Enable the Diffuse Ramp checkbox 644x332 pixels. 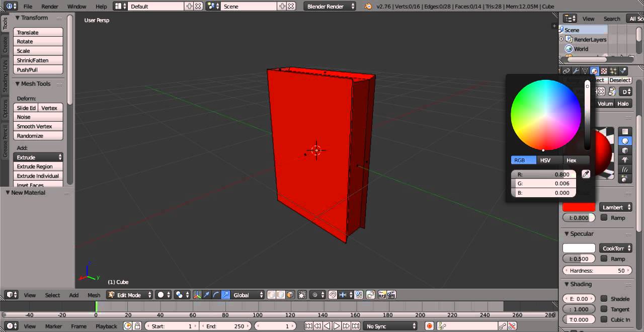(603, 217)
